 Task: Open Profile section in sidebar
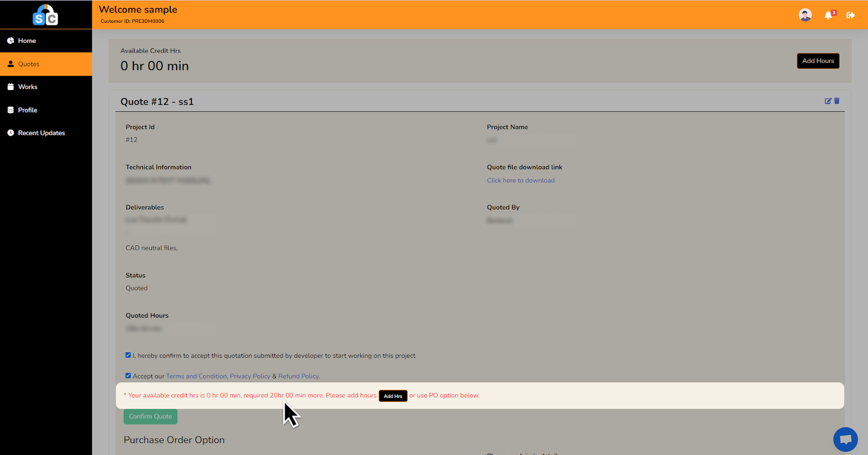click(46, 110)
